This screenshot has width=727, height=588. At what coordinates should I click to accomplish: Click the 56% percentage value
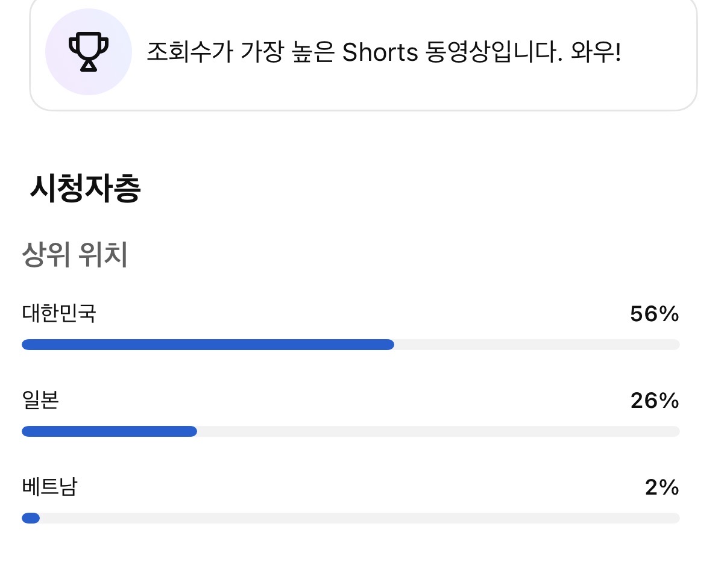coord(654,314)
